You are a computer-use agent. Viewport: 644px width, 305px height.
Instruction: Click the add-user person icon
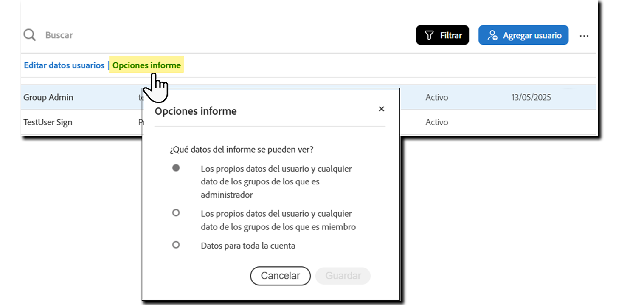point(492,35)
